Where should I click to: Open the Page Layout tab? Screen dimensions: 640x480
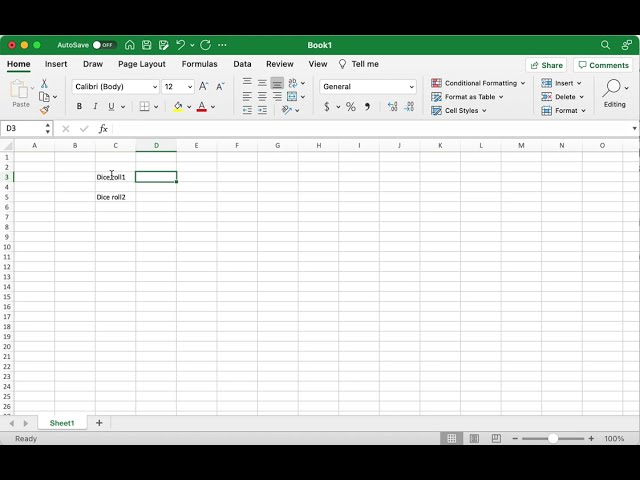142,64
